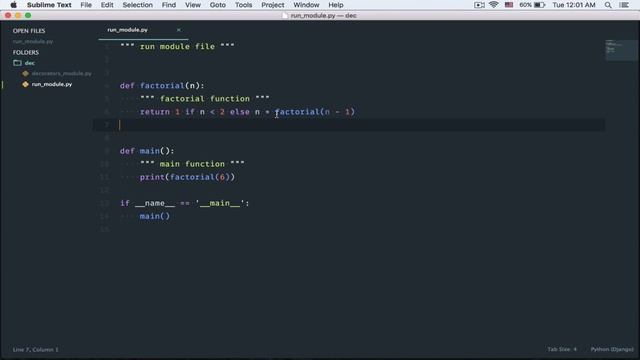Click the clock showing Tue 12:01 AM
The width and height of the screenshot is (640, 360).
click(x=573, y=5)
